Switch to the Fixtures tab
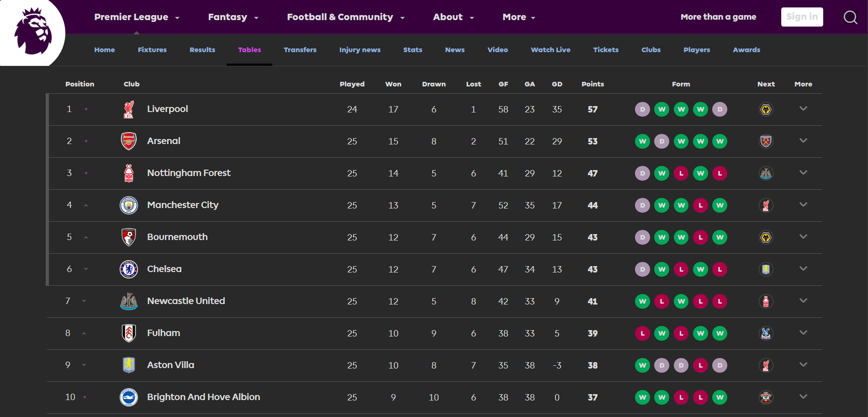Viewport: 868px width, 417px height. pos(152,50)
